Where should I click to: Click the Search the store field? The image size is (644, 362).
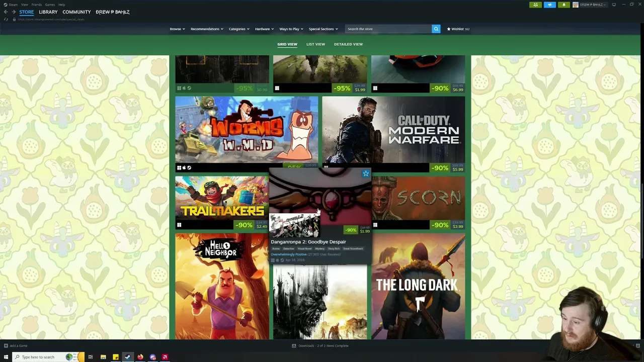click(x=388, y=29)
